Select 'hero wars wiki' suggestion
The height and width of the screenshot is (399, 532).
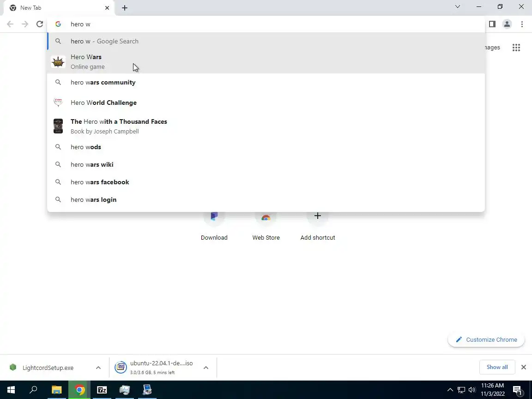(x=266, y=164)
